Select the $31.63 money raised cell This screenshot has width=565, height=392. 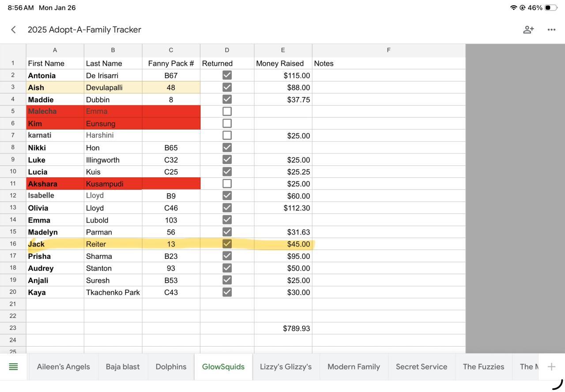[x=283, y=232]
